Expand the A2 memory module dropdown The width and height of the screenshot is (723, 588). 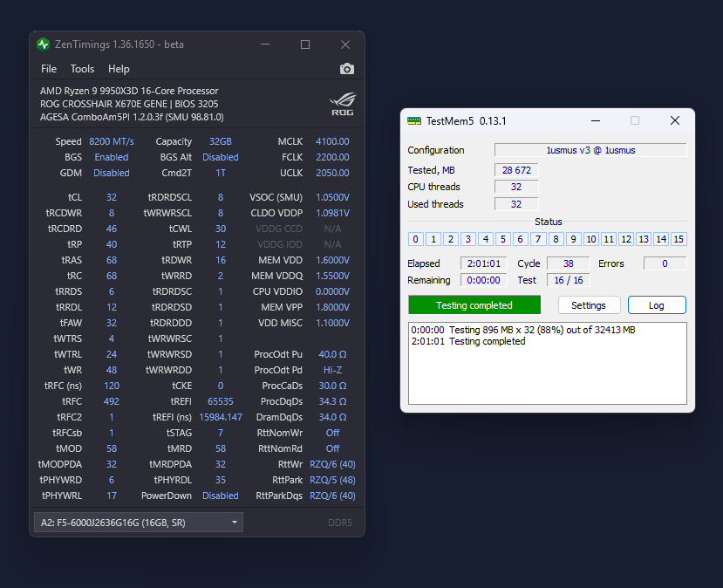coord(138,523)
